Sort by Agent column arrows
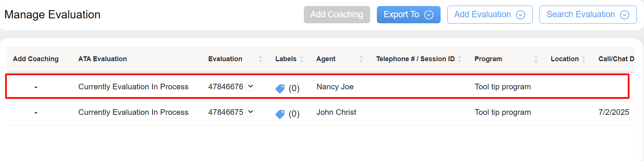The width and height of the screenshot is (644, 161). 361,59
